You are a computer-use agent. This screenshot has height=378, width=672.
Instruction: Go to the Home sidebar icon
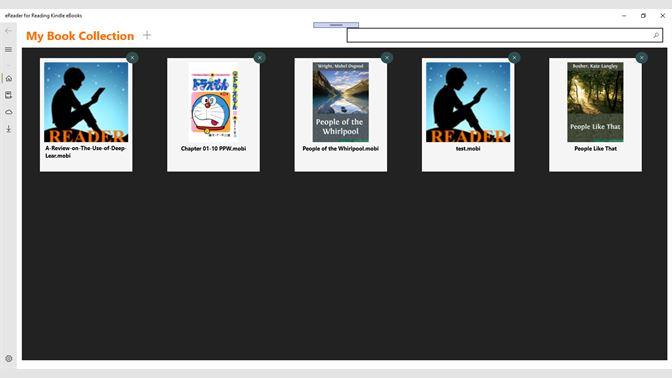(9, 78)
